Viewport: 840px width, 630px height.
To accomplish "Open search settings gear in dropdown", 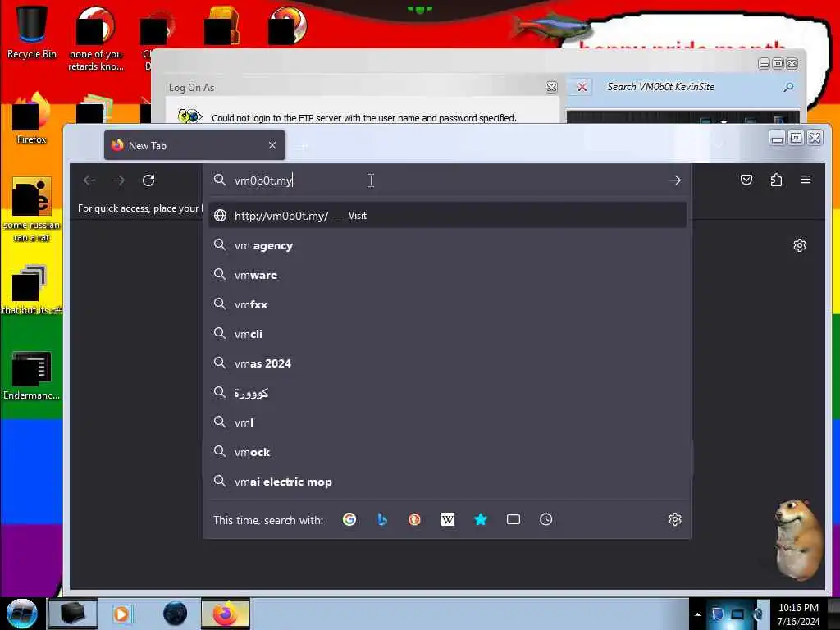I will coord(675,519).
